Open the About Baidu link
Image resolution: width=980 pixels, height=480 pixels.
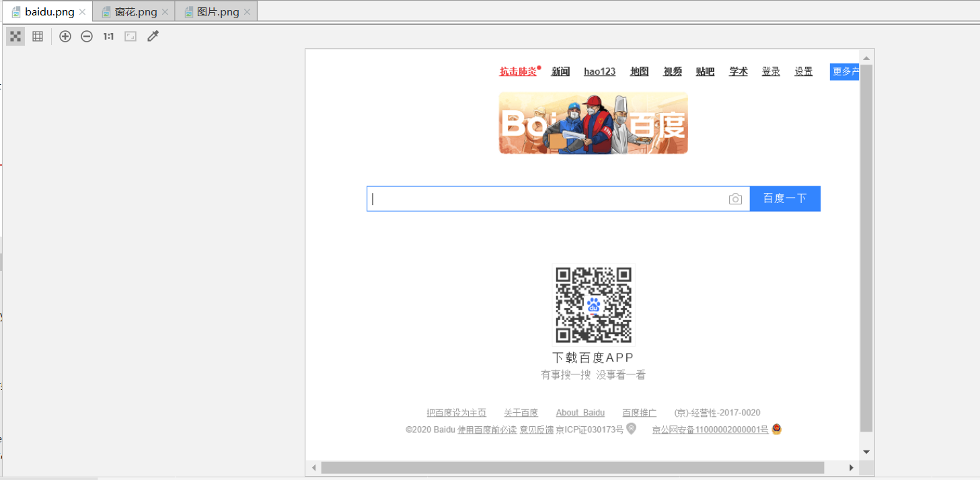pos(580,412)
